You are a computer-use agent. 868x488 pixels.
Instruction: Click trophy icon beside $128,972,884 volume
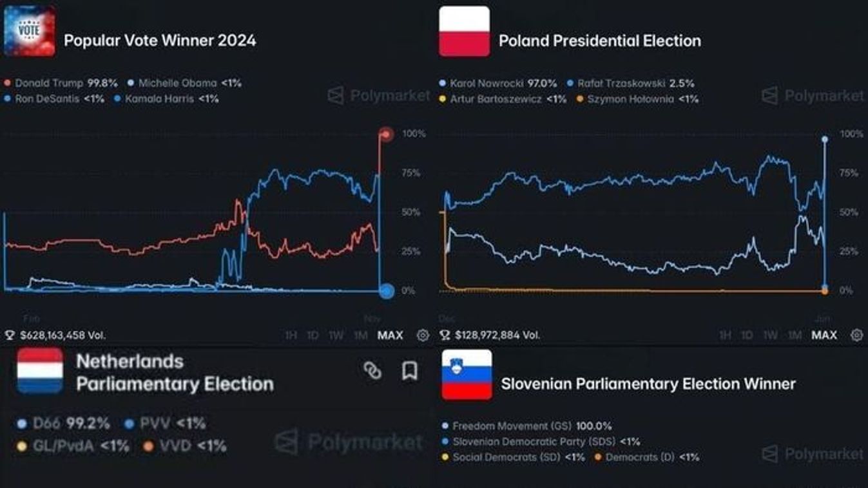pos(445,335)
